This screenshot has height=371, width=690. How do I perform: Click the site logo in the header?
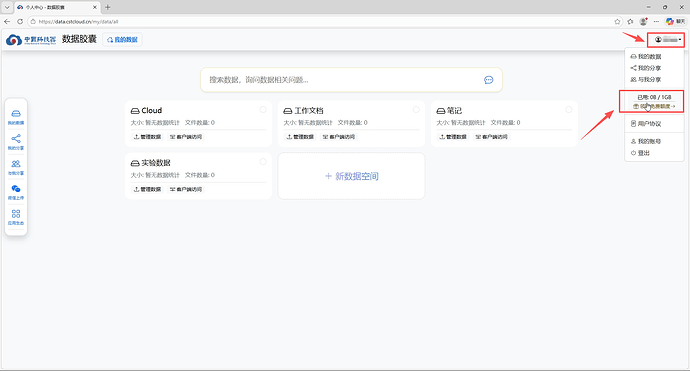click(31, 40)
